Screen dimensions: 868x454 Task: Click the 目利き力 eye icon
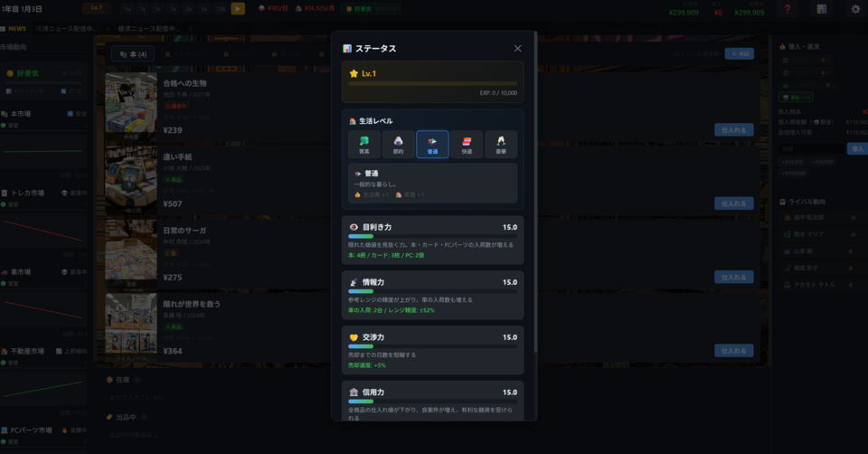tap(354, 227)
